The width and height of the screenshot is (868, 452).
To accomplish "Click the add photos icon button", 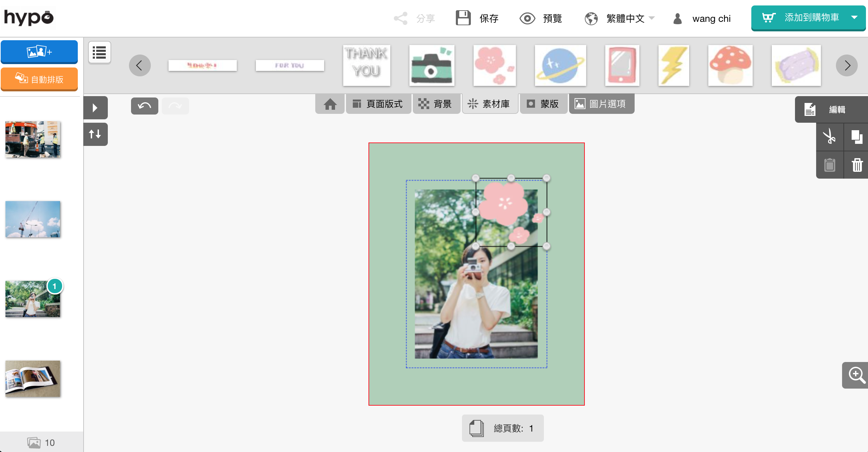I will point(39,52).
